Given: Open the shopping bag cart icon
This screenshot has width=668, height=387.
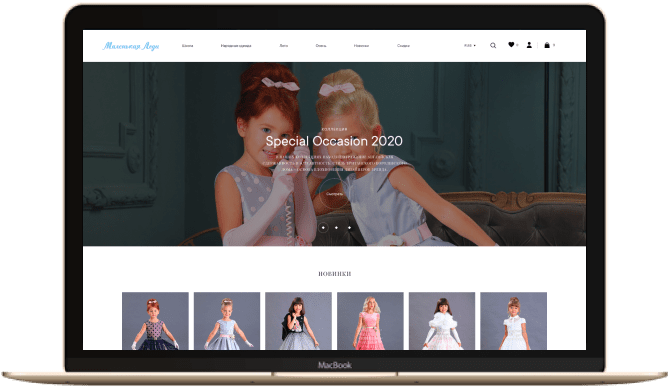Looking at the screenshot, I should coord(547,45).
